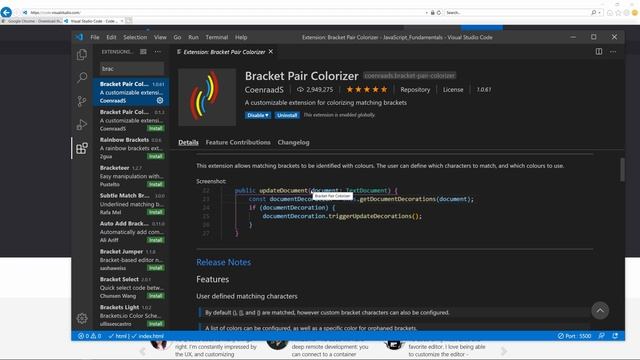Viewport: 640px width, 360px height.
Task: Click the html status bar item
Action: pos(118,336)
